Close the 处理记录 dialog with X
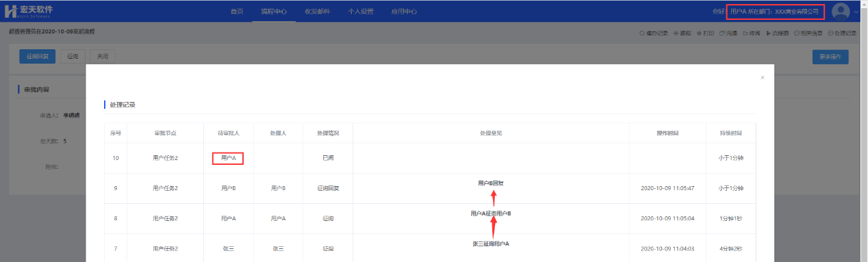 click(763, 78)
